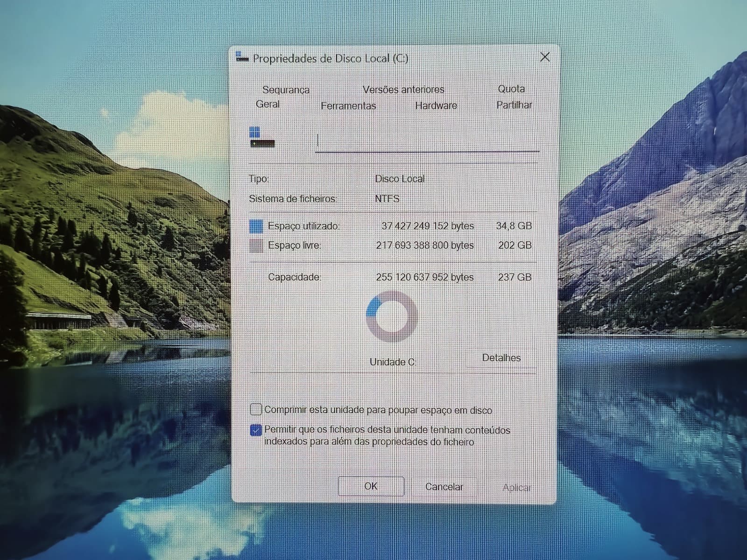747x560 pixels.
Task: Switch to the Ferramentas tab
Action: 348,106
